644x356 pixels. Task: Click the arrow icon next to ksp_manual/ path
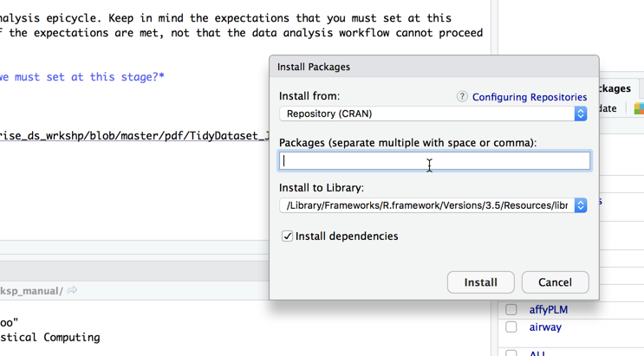[x=73, y=290]
